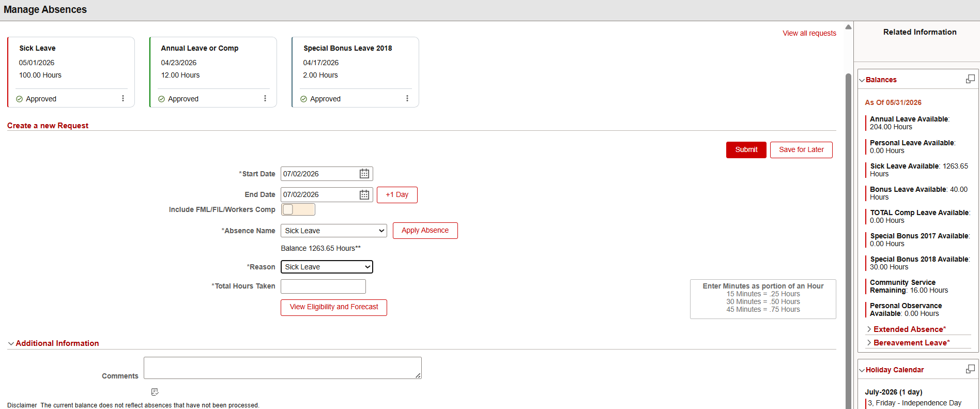The width and height of the screenshot is (980, 409).
Task: Add one day with +1 Day button
Action: [x=397, y=195]
